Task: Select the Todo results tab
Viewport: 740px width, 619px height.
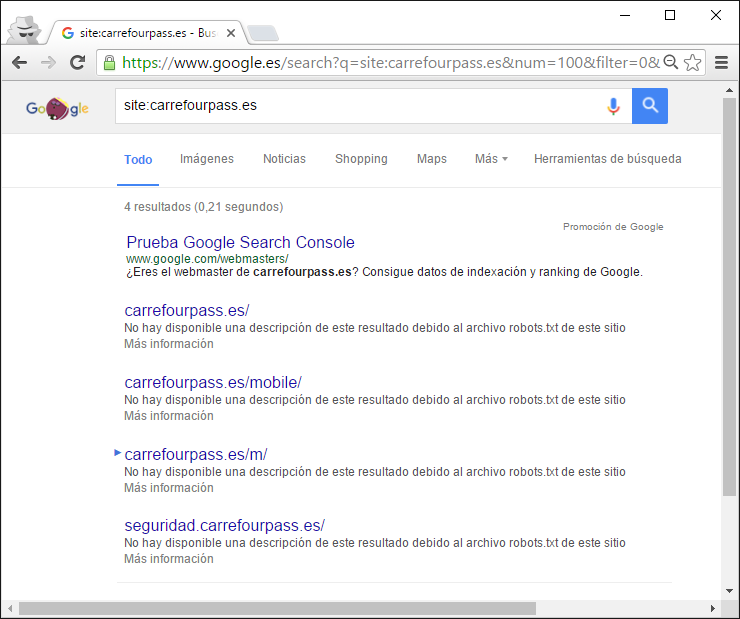Action: 138,159
